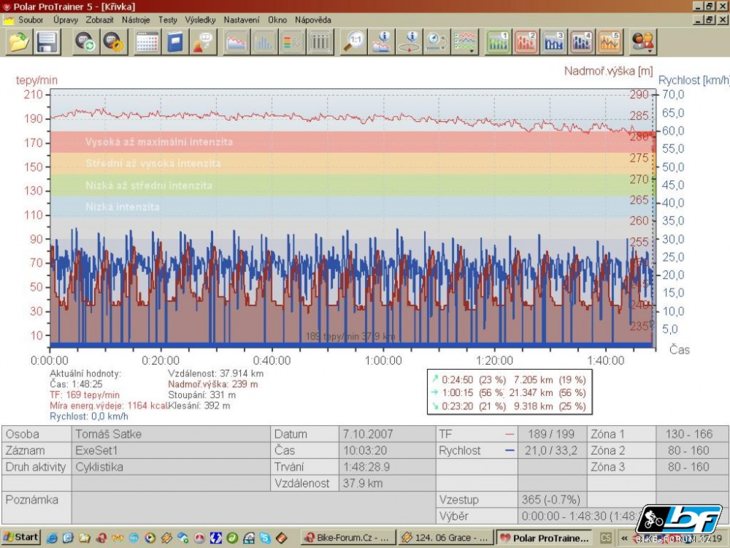Screen dimensions: 730x548
Task: Open the blue diary book icon
Action: 175,41
